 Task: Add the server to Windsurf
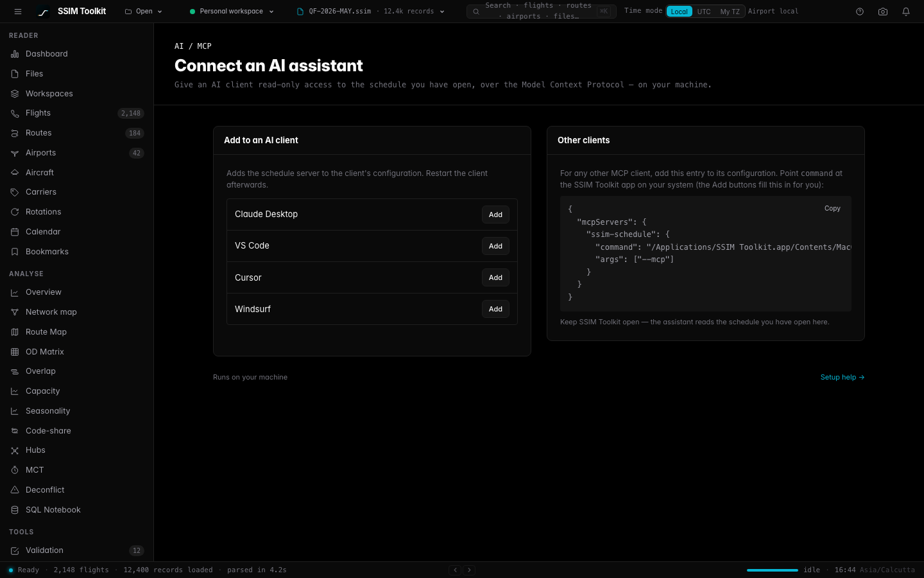495,309
